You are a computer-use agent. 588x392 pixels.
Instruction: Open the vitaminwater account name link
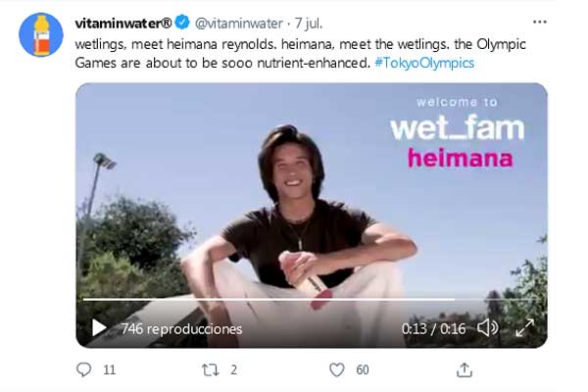[x=122, y=22]
